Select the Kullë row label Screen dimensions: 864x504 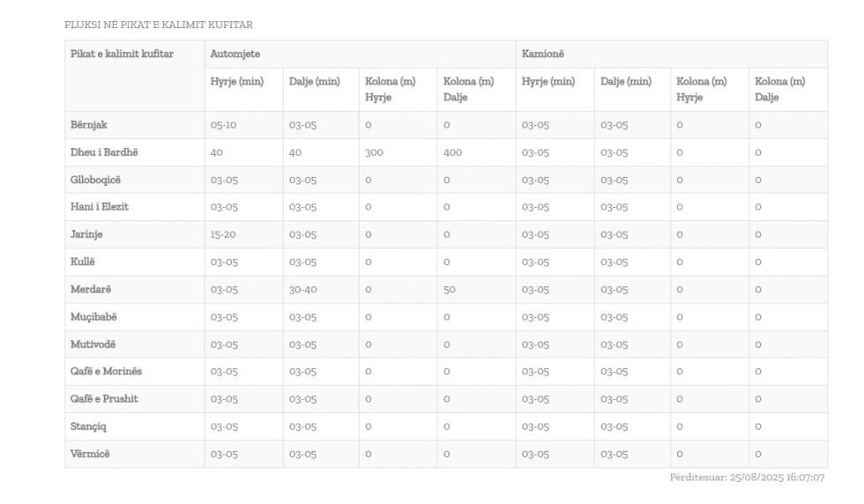[x=82, y=262]
